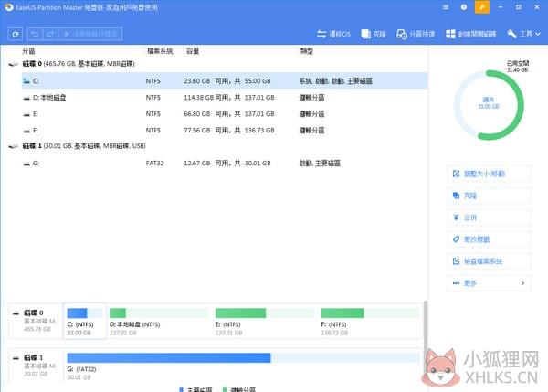Viewport: 548px width, 392px height.
Task: Select the E: 137.01 GB partition row
Action: 225,113
